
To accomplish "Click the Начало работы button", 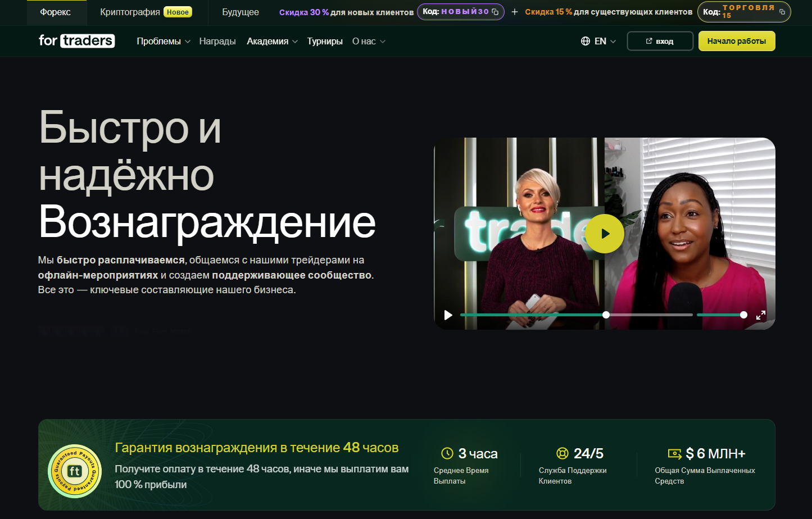I will 737,41.
